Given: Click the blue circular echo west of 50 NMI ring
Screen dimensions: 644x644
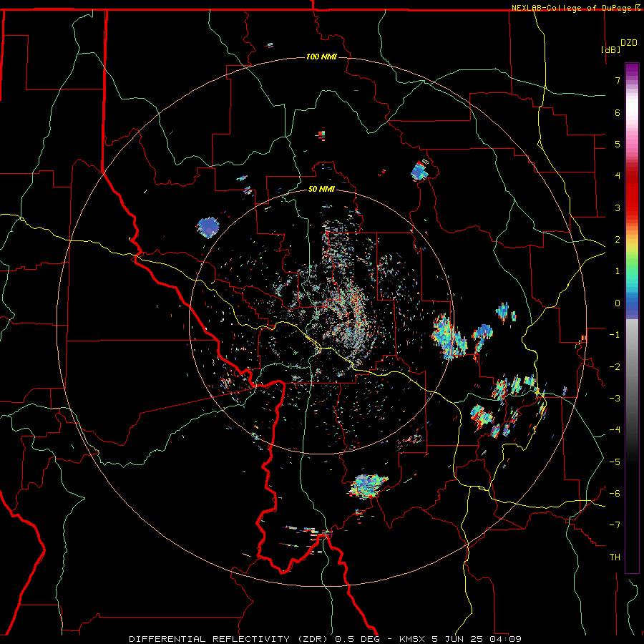Looking at the screenshot, I should pos(208,227).
